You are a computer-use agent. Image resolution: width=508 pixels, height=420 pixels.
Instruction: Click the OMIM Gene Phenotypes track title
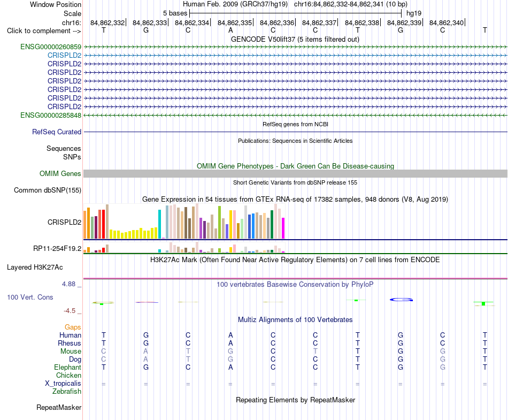click(296, 166)
